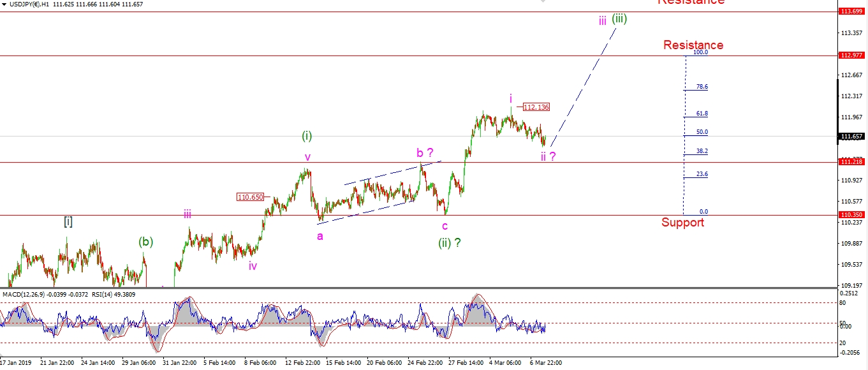868x370 pixels.
Task: Select the 110.650 price arrow label
Action: [x=250, y=197]
